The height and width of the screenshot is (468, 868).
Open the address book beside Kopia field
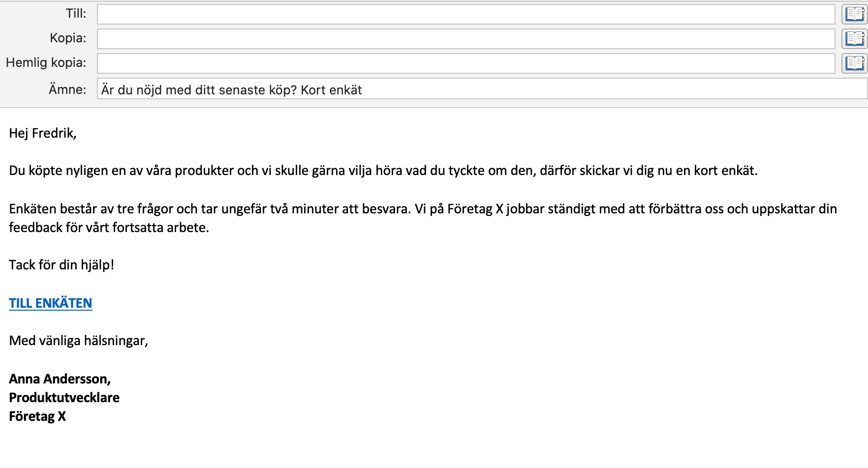pos(855,38)
